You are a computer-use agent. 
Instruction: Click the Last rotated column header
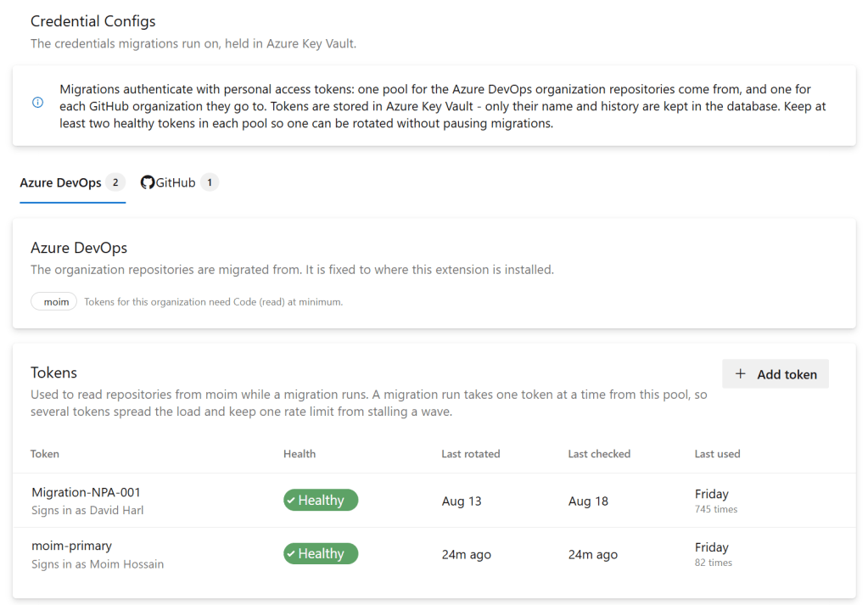(x=471, y=454)
